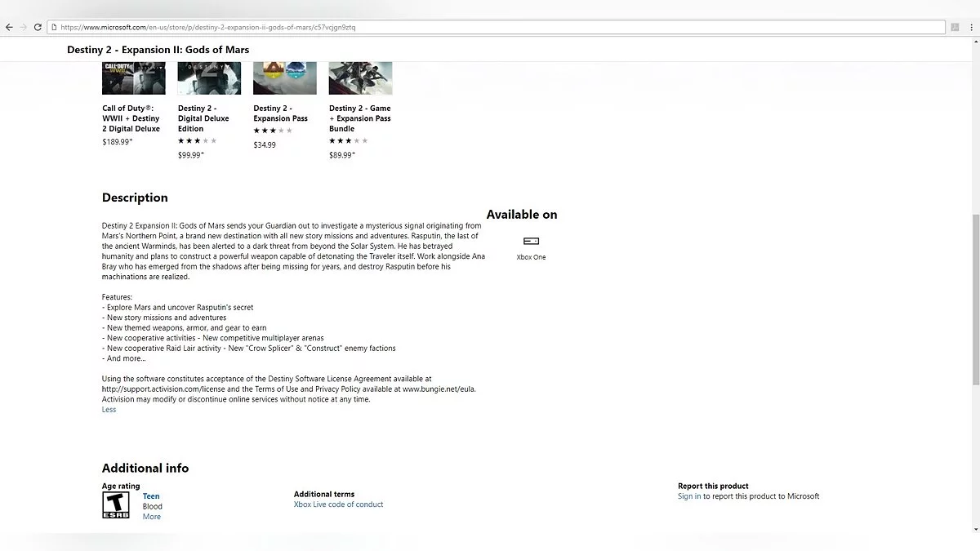The height and width of the screenshot is (551, 980).
Task: Click the vertical page scrollbar thumb
Action: [x=975, y=298]
